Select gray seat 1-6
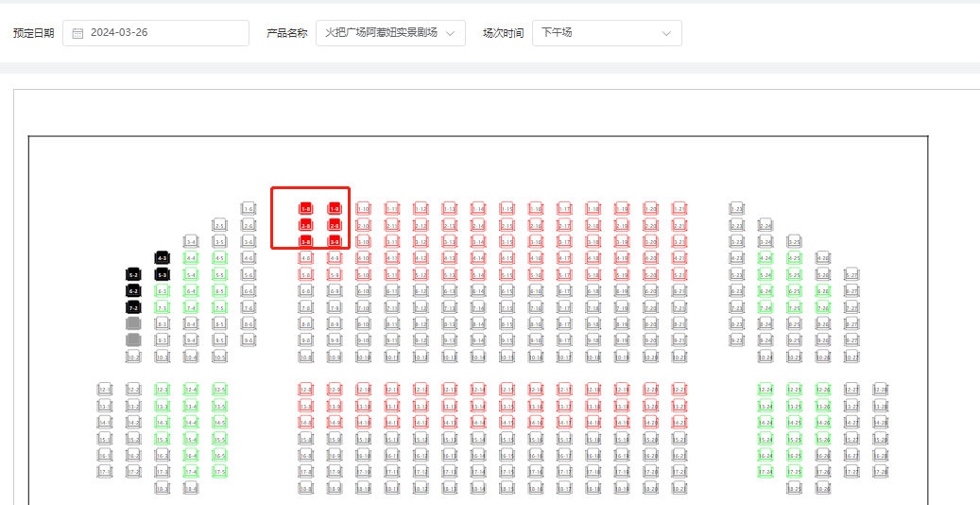The width and height of the screenshot is (980, 505). click(x=248, y=208)
